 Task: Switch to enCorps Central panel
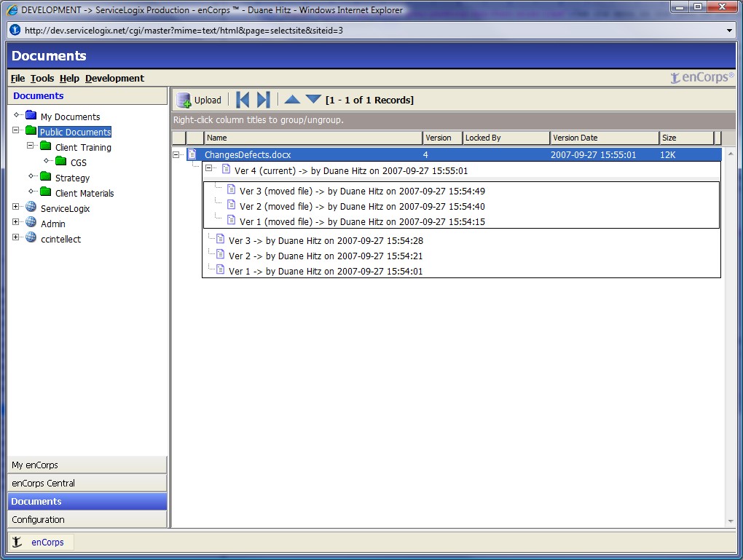[x=87, y=483]
